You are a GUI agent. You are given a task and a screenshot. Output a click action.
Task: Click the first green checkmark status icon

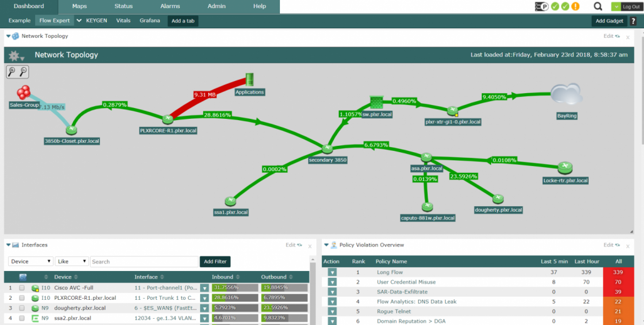pos(555,6)
